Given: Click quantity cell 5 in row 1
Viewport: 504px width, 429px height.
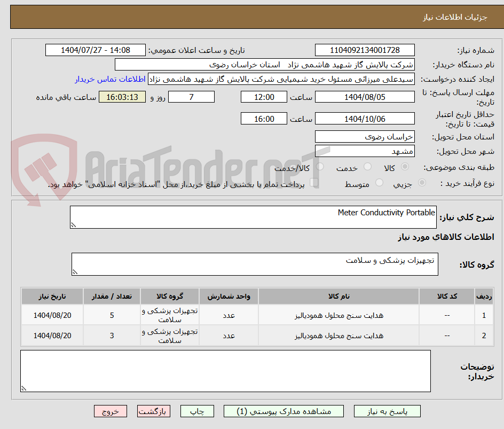Looking at the screenshot, I should [112, 316].
